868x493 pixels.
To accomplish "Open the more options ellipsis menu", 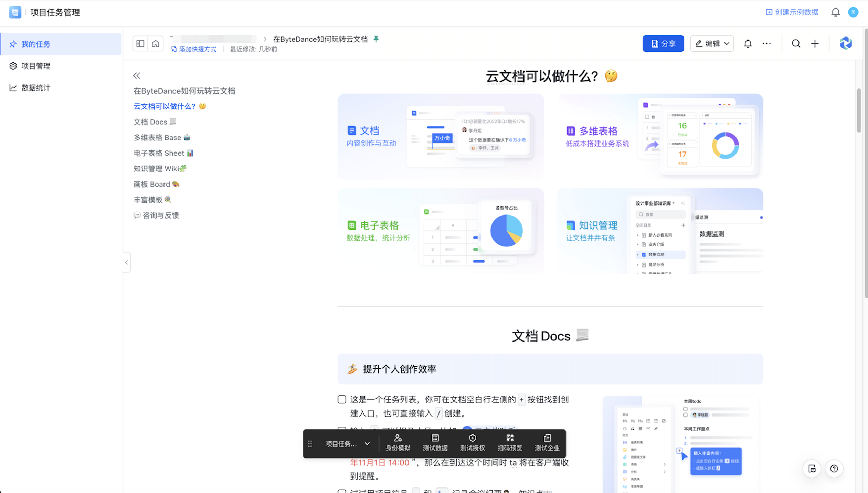I will point(766,44).
